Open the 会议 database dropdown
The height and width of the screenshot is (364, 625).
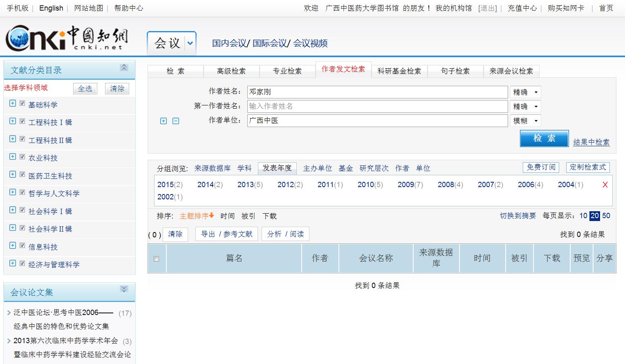pos(190,43)
